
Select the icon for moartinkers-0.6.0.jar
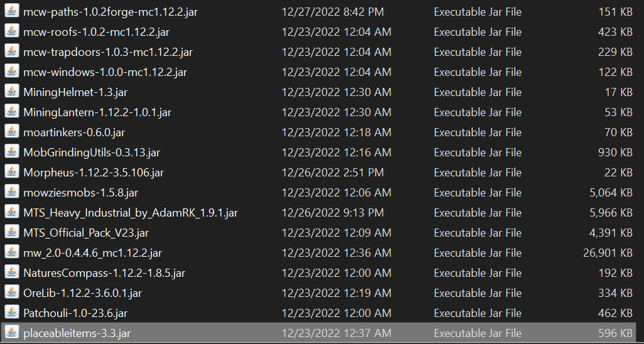[x=12, y=132]
